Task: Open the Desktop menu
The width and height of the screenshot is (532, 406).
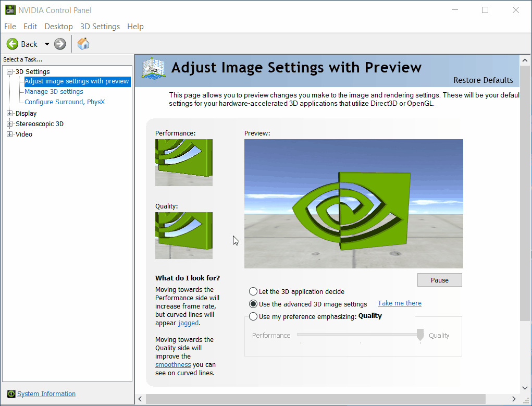Action: (x=58, y=27)
